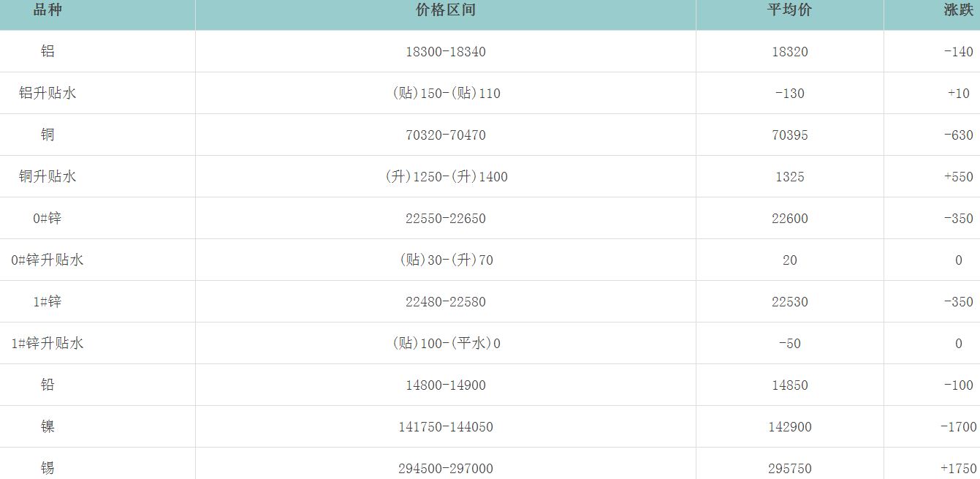Screen dimensions: 980x479
Task: Click the 镍 variety cell
Action: tap(48, 427)
